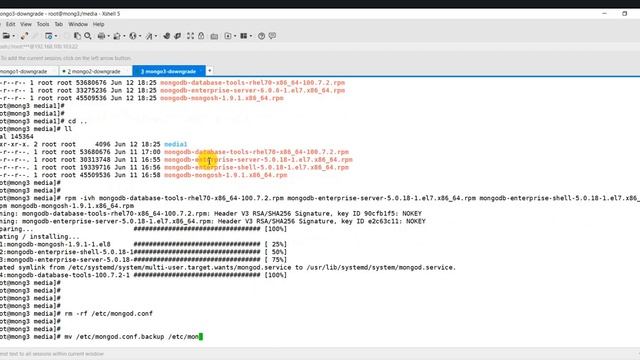Expand the dropdown arrow beside globe icon

point(140,36)
